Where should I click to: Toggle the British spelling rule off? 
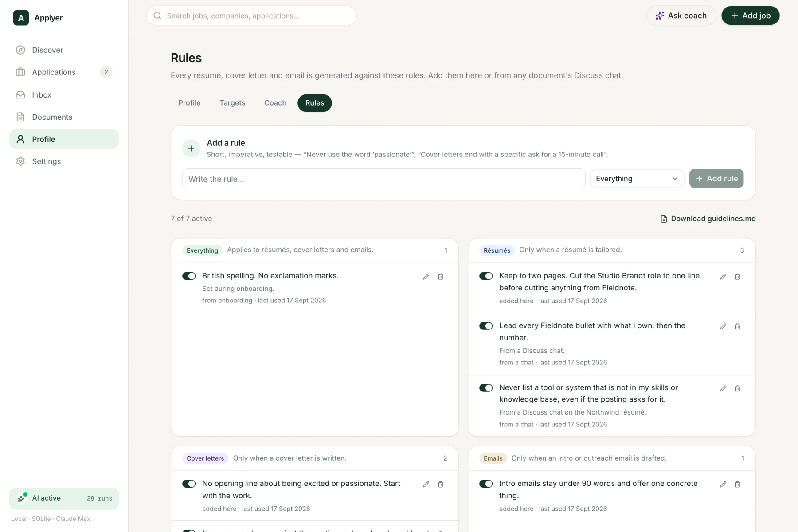(x=189, y=276)
